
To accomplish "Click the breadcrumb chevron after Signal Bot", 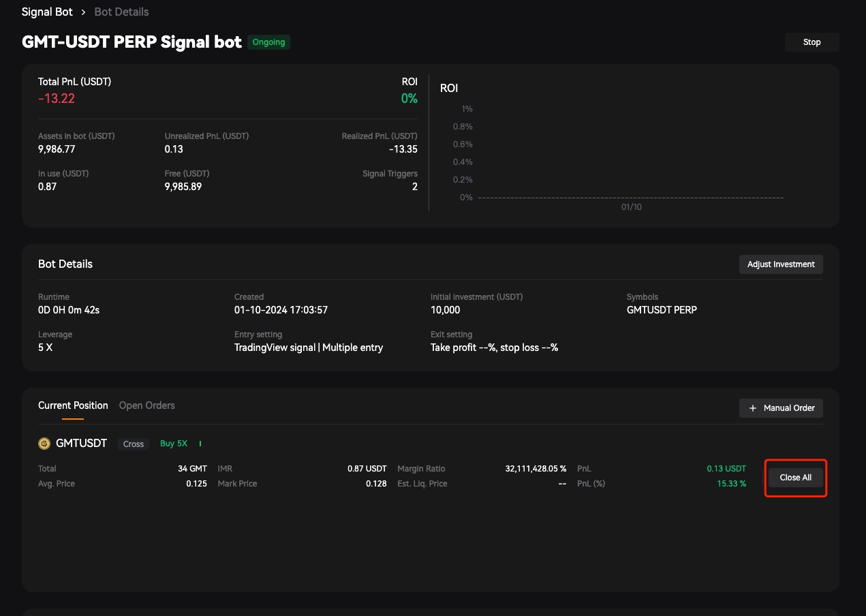I will coord(84,12).
